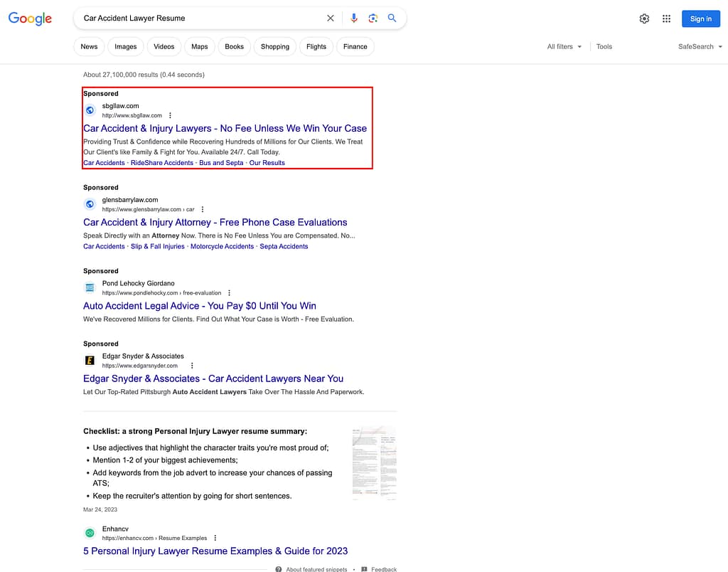This screenshot has width=728, height=572.
Task: Click RideShare Accidents sitelink
Action: pos(161,163)
